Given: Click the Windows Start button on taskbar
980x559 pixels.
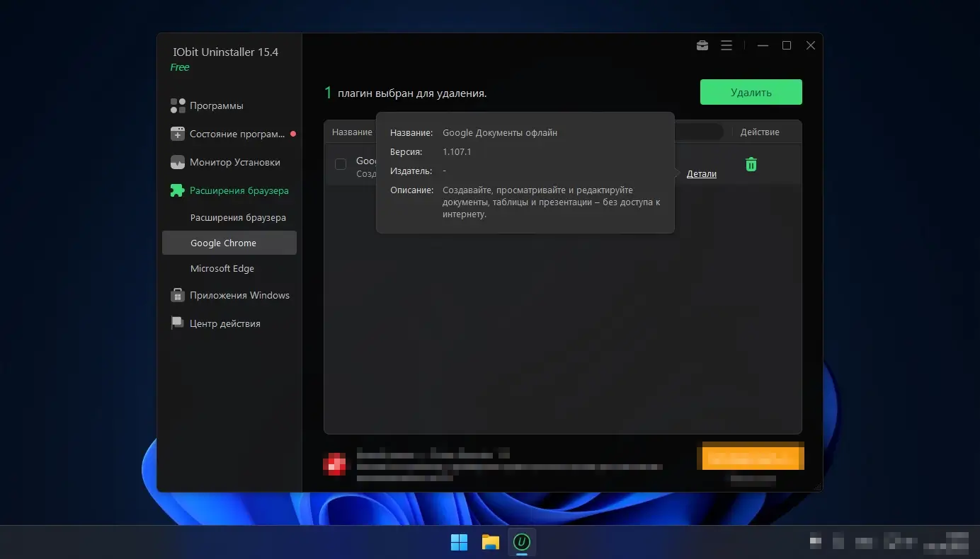Looking at the screenshot, I should pyautogui.click(x=460, y=542).
